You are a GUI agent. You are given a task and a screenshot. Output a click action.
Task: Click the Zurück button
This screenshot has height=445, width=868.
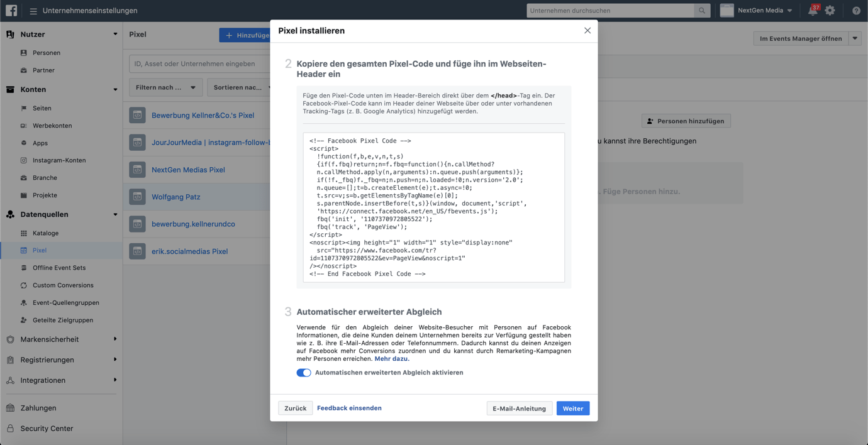296,409
